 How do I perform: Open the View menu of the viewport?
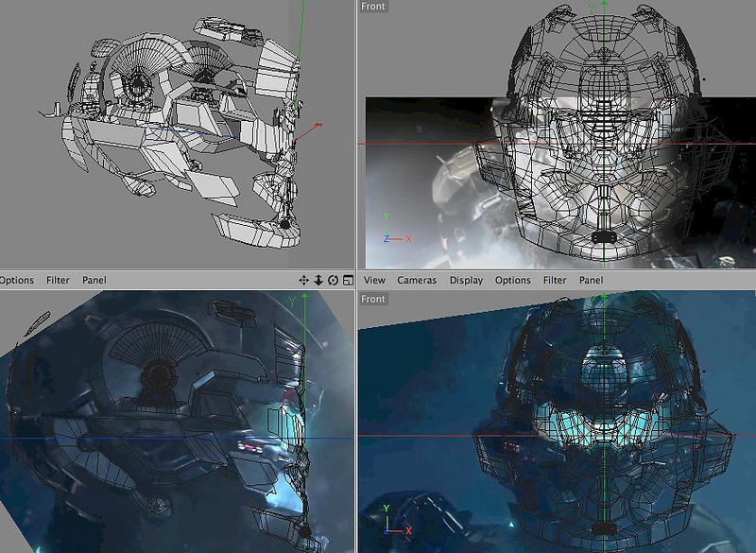(374, 280)
